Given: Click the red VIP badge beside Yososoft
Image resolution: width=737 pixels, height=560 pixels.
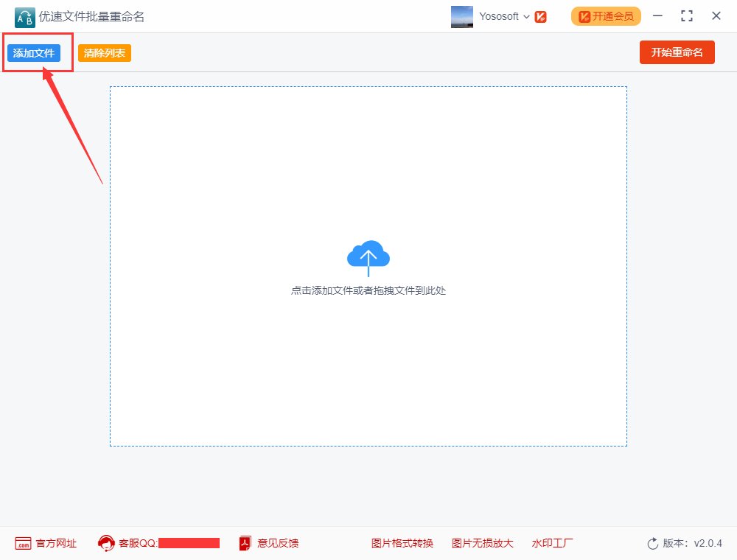Looking at the screenshot, I should [x=540, y=15].
